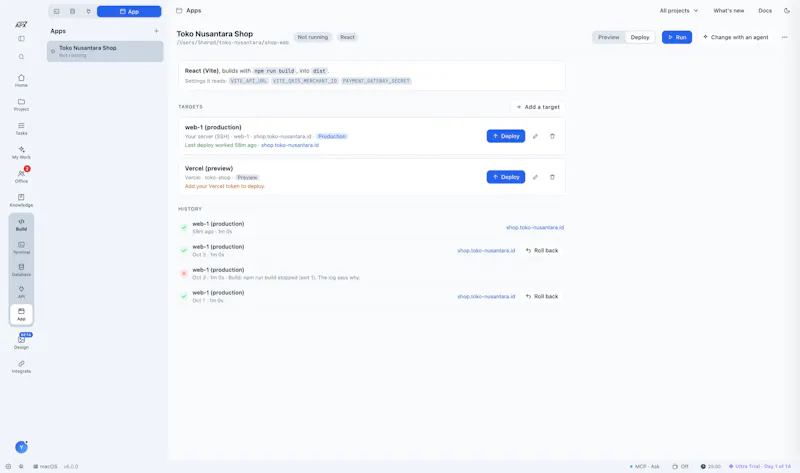Select failed Oct 3 deploy red icon

184,273
